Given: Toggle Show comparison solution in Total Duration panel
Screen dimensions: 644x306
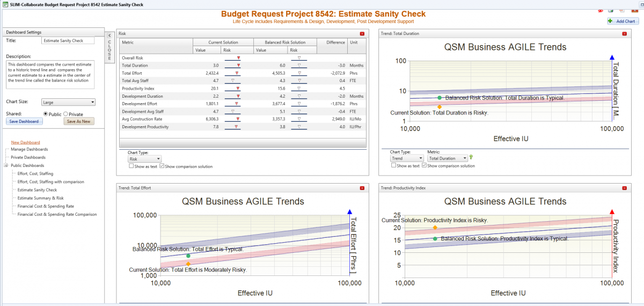Looking at the screenshot, I should (424, 166).
